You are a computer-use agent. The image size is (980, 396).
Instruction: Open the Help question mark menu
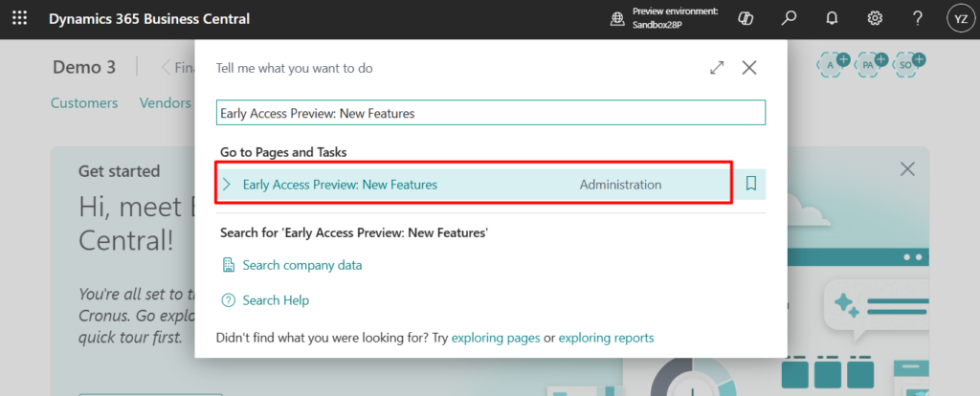coord(917,19)
